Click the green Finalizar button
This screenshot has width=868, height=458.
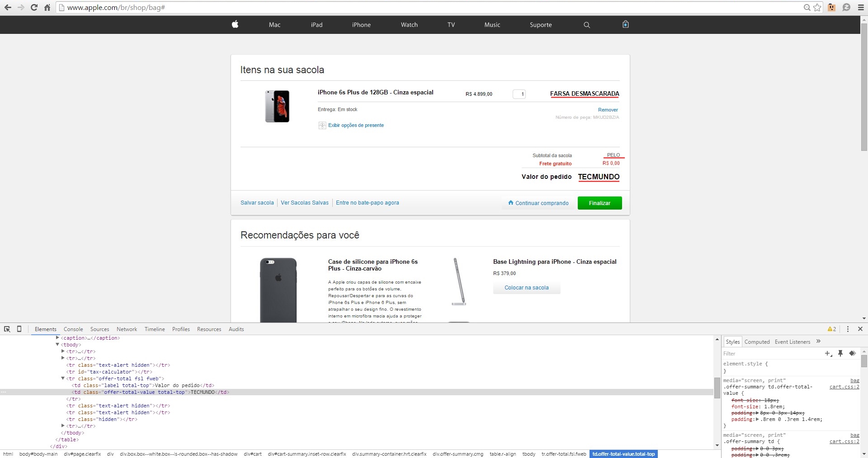click(599, 203)
